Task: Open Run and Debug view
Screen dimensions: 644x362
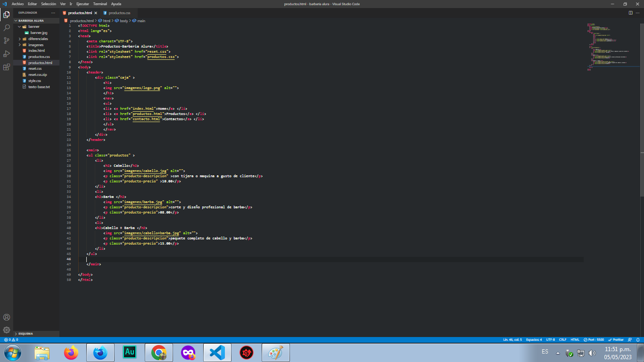Action: [7, 54]
